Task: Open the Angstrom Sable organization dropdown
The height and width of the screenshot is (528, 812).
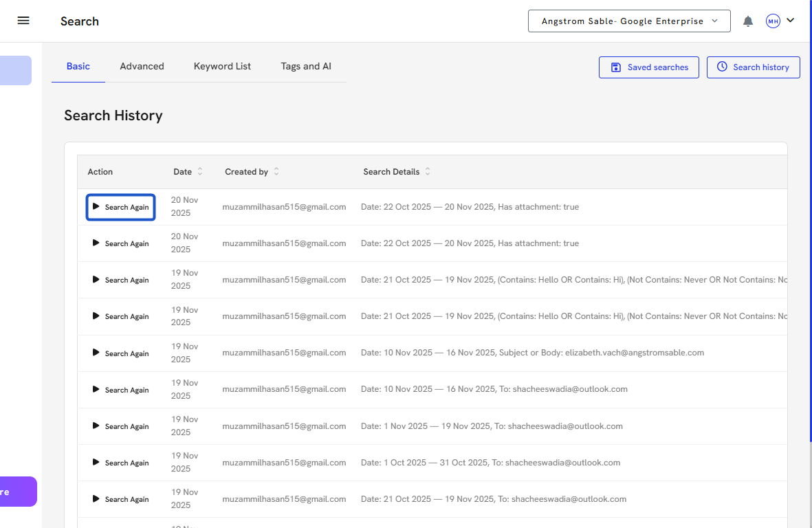Action: [x=628, y=21]
